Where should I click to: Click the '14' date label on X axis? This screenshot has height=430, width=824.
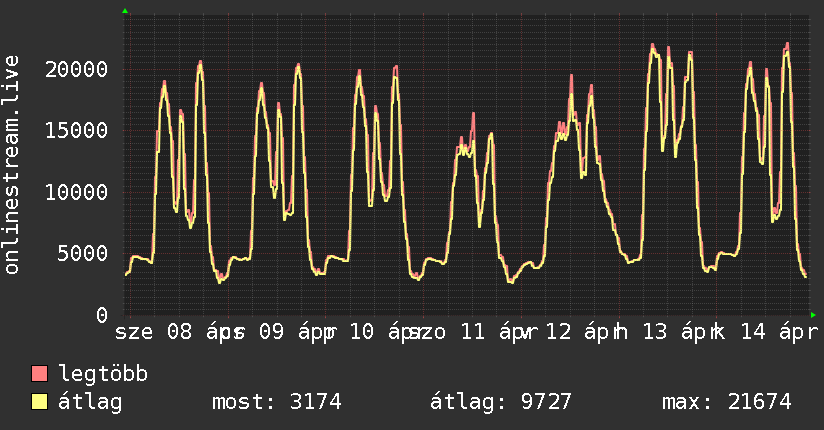pos(750,332)
